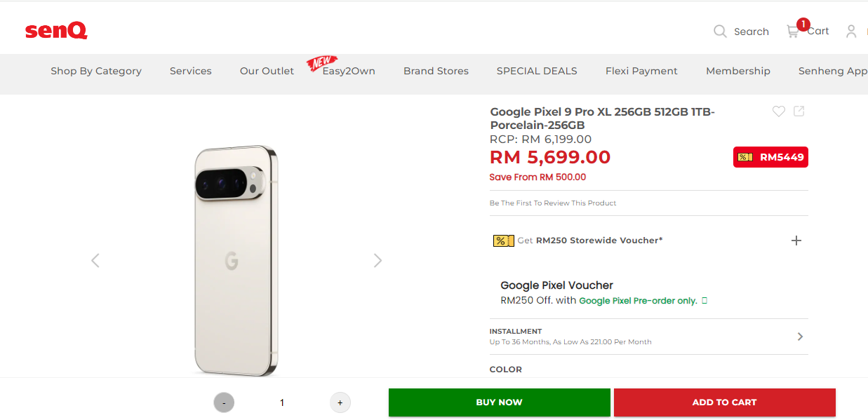Image resolution: width=868 pixels, height=420 pixels.
Task: Click the senQ logo
Action: [x=56, y=31]
